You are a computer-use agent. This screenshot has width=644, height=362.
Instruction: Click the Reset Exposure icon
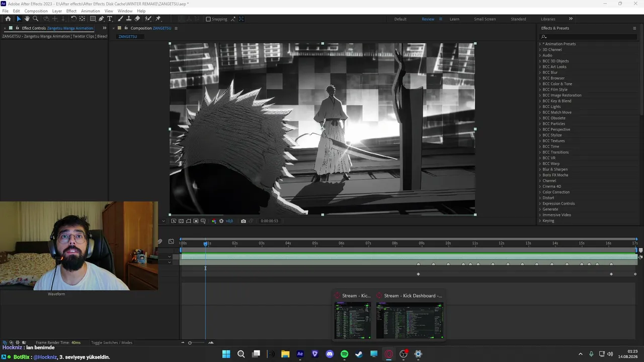(x=221, y=221)
